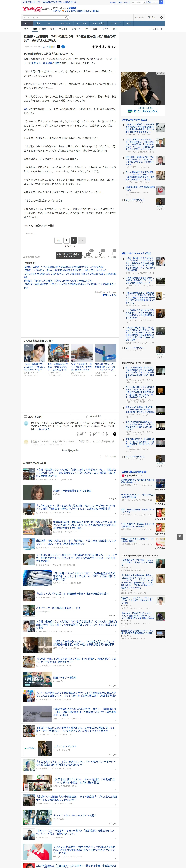Click the 新しい視点 exclamation reaction
The width and height of the screenshot is (186, 868).
pos(112,254)
